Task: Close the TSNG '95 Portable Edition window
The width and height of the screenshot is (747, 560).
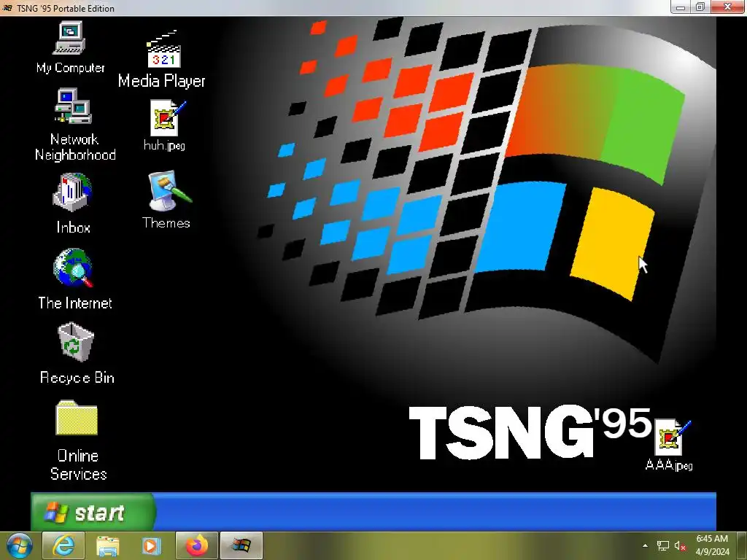Action: click(x=728, y=7)
